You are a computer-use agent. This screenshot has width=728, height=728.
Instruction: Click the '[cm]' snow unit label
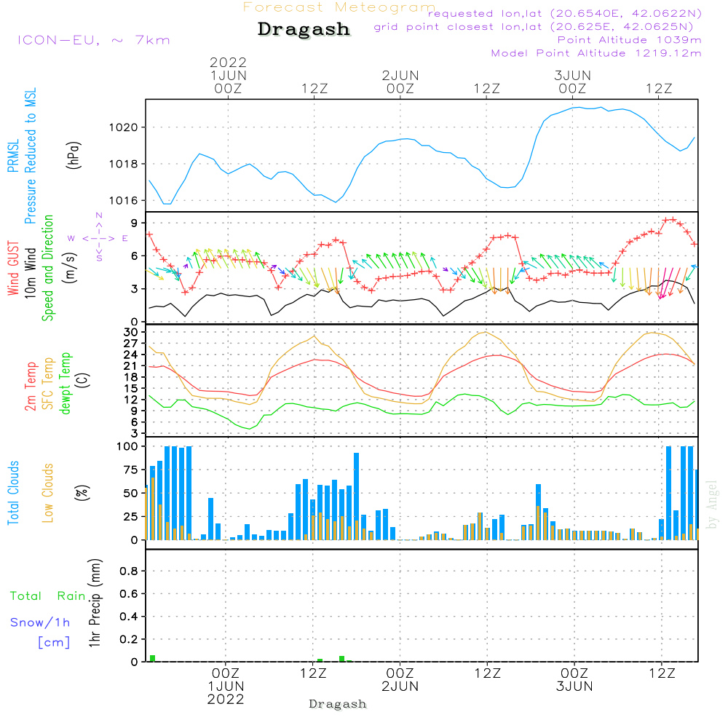[x=54, y=642]
